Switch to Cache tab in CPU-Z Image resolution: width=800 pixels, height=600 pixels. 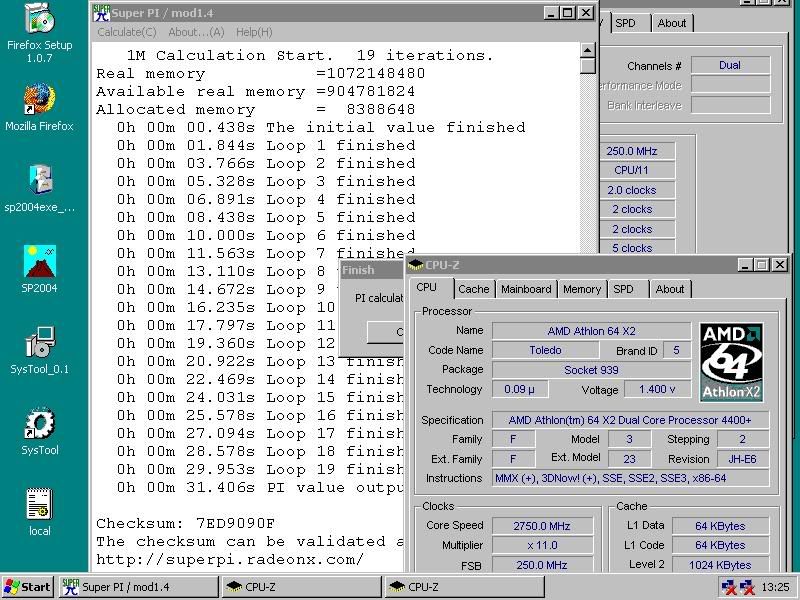click(x=473, y=289)
